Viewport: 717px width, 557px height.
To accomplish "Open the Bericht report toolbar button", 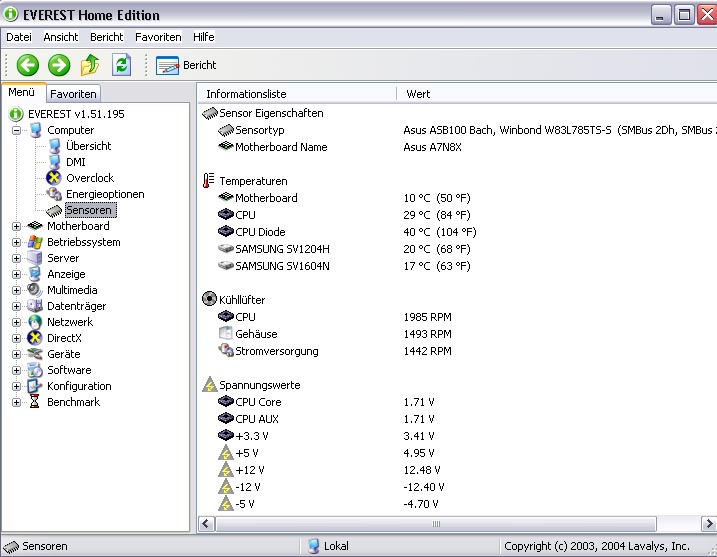I will click(186, 65).
